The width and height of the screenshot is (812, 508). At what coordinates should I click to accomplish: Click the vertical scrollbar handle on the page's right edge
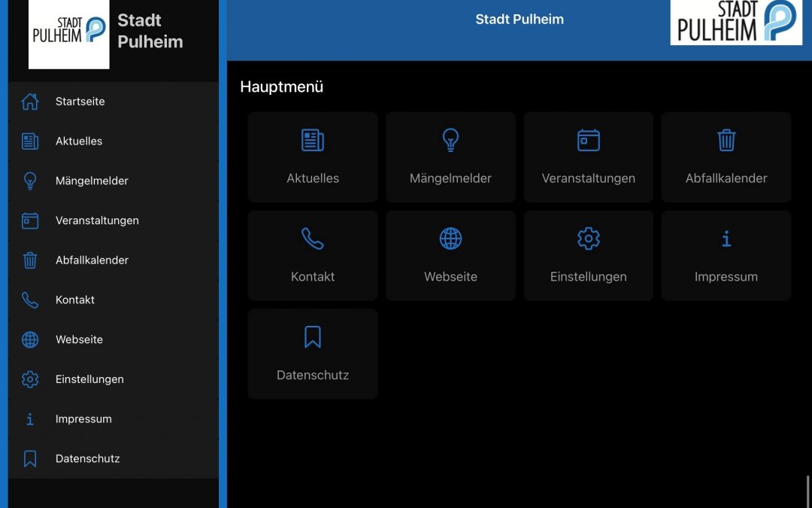[x=807, y=491]
